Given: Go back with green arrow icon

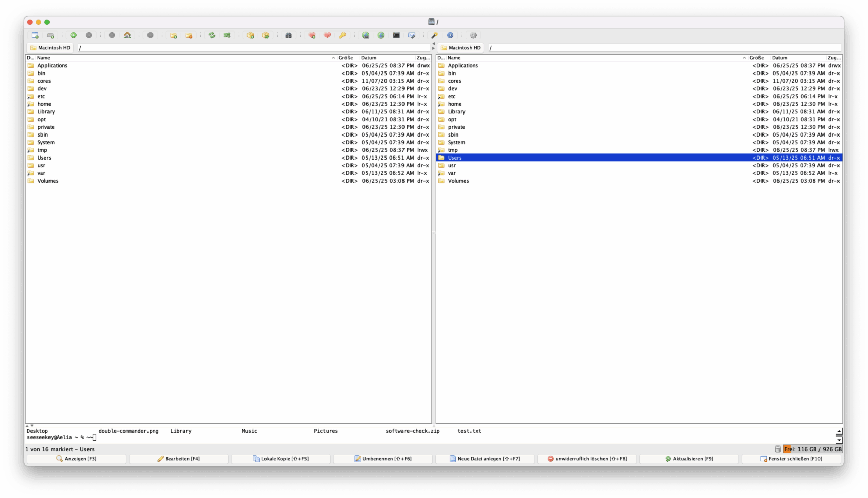Looking at the screenshot, I should (x=73, y=35).
